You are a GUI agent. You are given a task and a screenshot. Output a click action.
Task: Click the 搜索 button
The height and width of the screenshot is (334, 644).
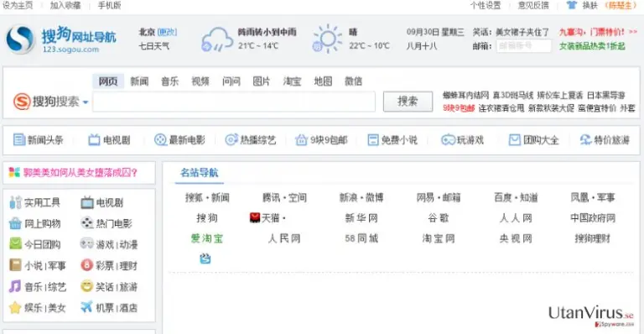coord(408,101)
